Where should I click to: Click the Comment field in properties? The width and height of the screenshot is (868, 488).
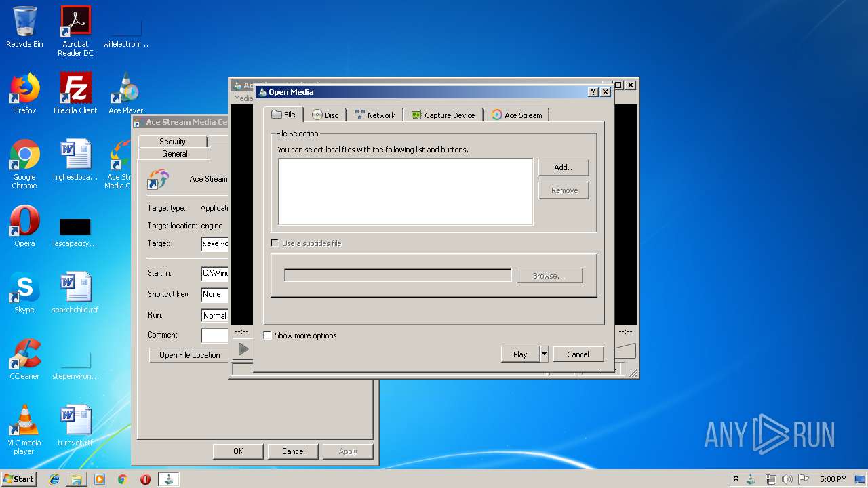[x=214, y=335]
